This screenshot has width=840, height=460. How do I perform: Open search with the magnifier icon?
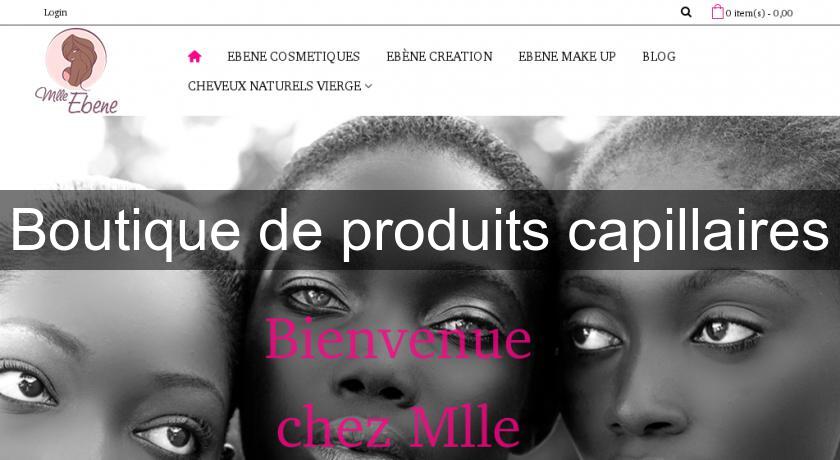686,12
